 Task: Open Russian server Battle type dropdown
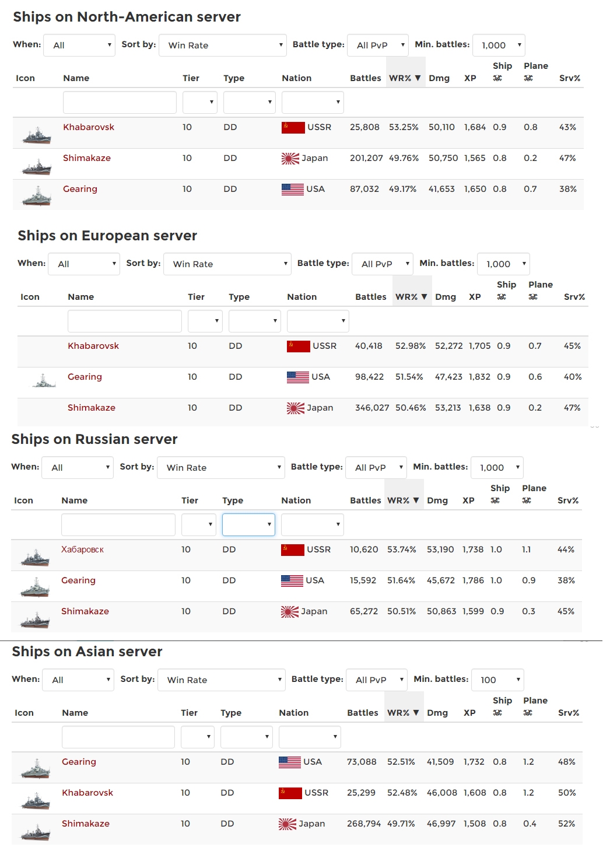click(x=376, y=467)
